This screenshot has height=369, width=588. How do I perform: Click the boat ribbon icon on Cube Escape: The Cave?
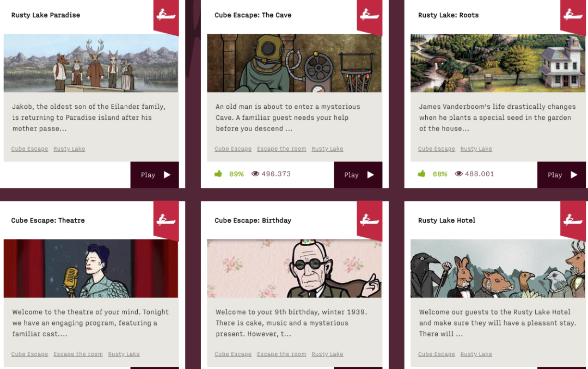pos(369,15)
